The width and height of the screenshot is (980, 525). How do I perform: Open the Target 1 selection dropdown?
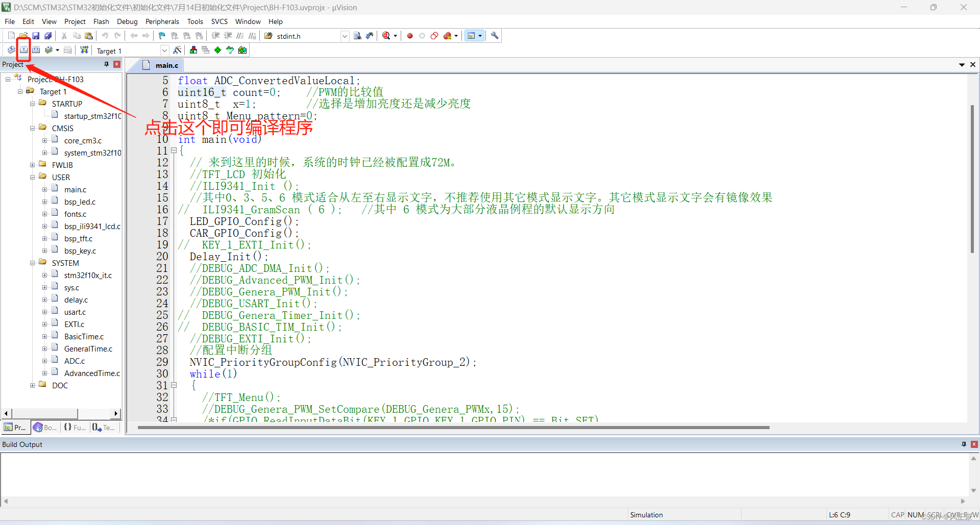point(164,50)
